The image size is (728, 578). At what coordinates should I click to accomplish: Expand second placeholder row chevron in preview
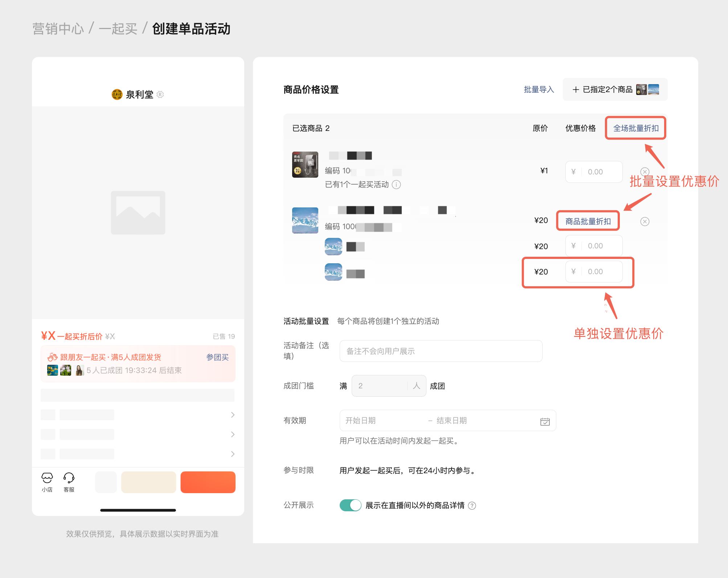[233, 434]
